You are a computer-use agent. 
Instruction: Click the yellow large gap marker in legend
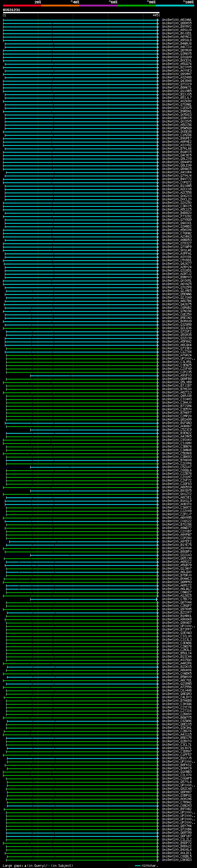(x=25, y=865)
